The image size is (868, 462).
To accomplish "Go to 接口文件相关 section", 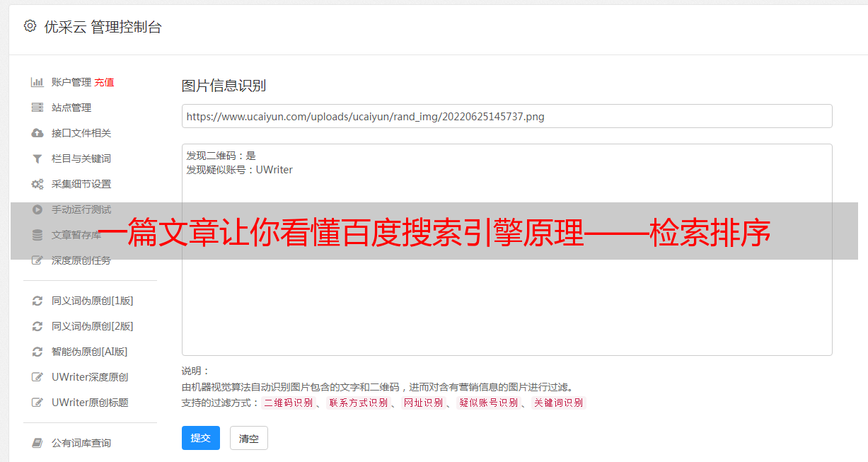I will click(81, 133).
